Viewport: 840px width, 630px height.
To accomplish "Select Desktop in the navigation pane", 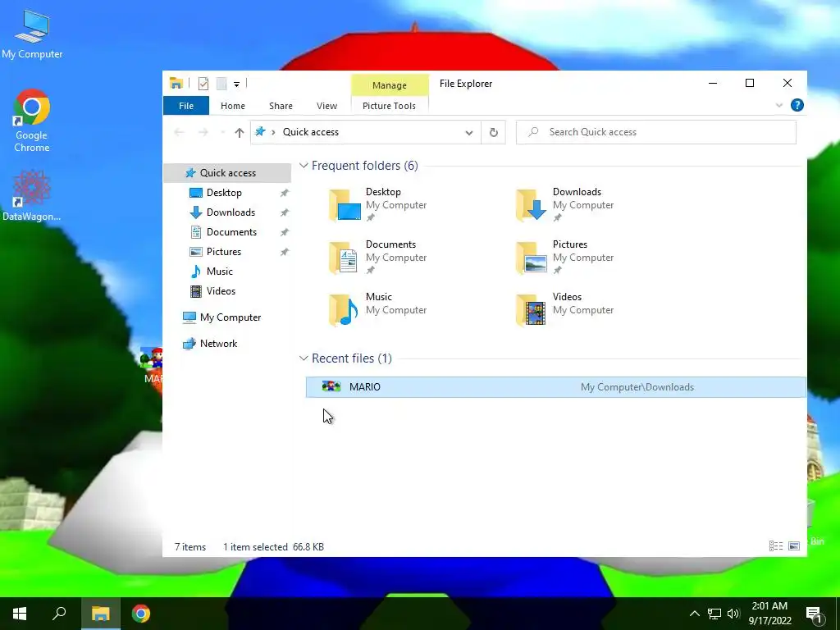I will [224, 192].
